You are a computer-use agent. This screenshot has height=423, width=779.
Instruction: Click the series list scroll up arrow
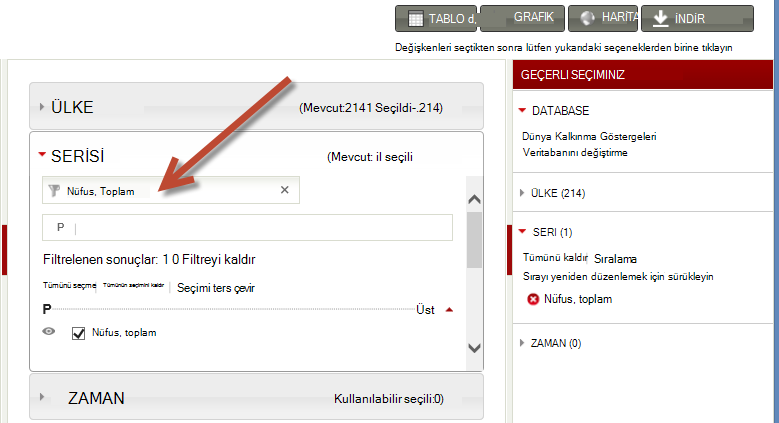click(x=474, y=199)
